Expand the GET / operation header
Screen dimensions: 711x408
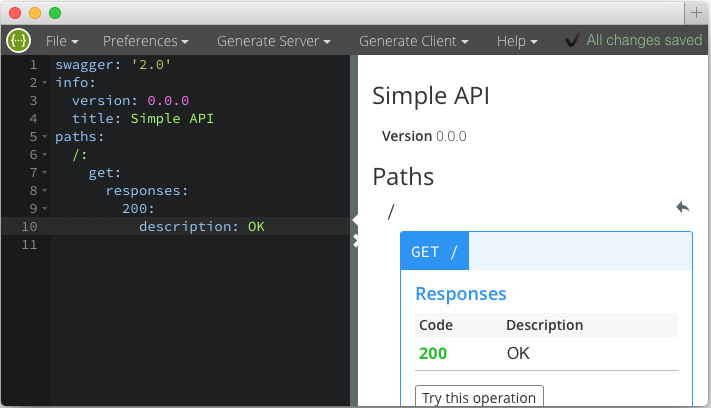[x=546, y=251]
